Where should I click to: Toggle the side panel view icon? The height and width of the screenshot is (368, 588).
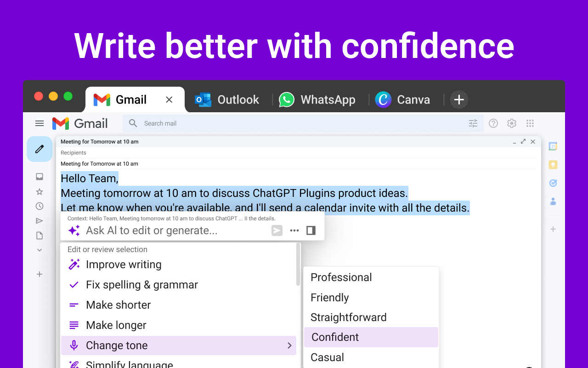click(311, 230)
